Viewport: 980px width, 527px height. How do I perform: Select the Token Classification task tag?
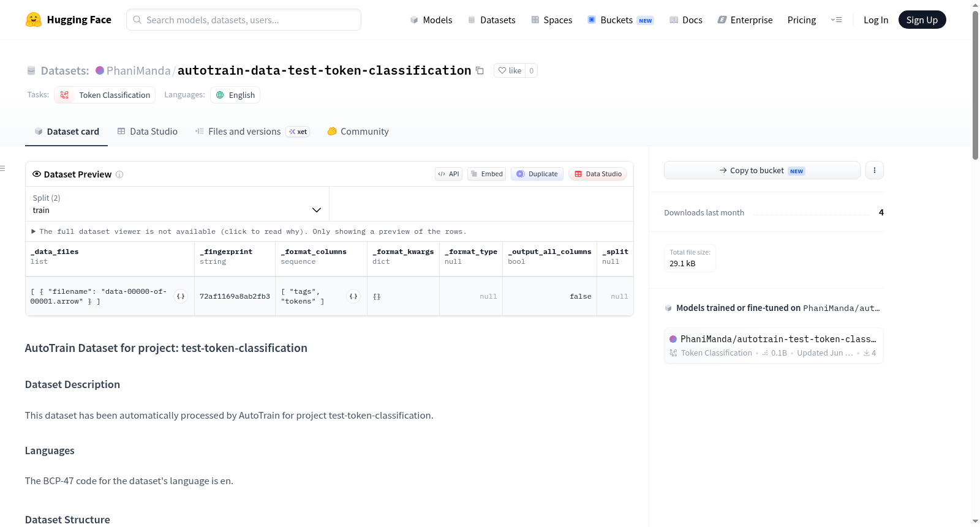[105, 95]
